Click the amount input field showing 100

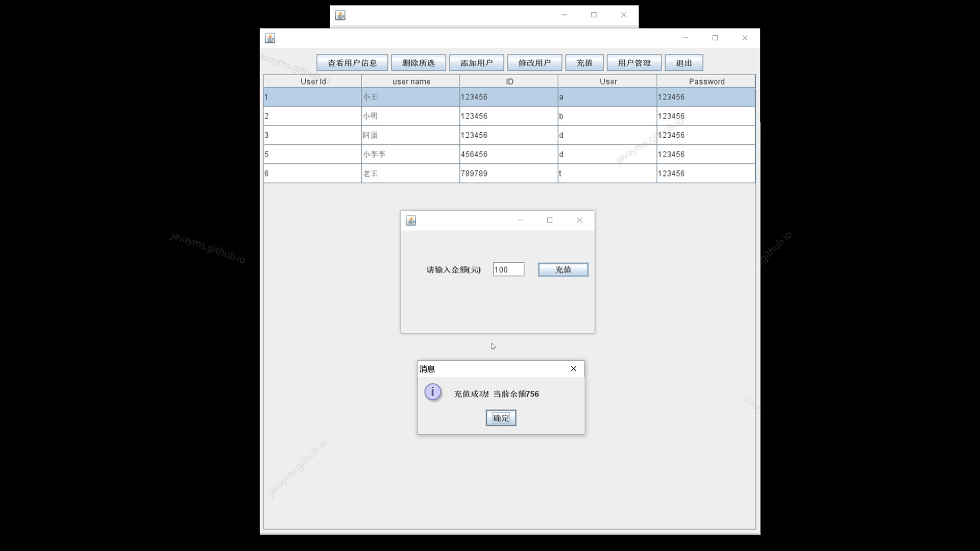[508, 269]
